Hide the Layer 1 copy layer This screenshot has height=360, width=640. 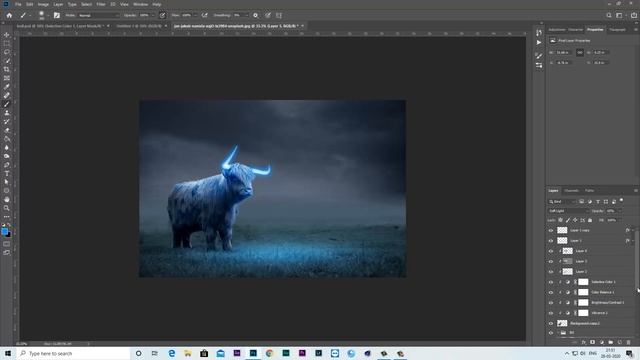(551, 231)
